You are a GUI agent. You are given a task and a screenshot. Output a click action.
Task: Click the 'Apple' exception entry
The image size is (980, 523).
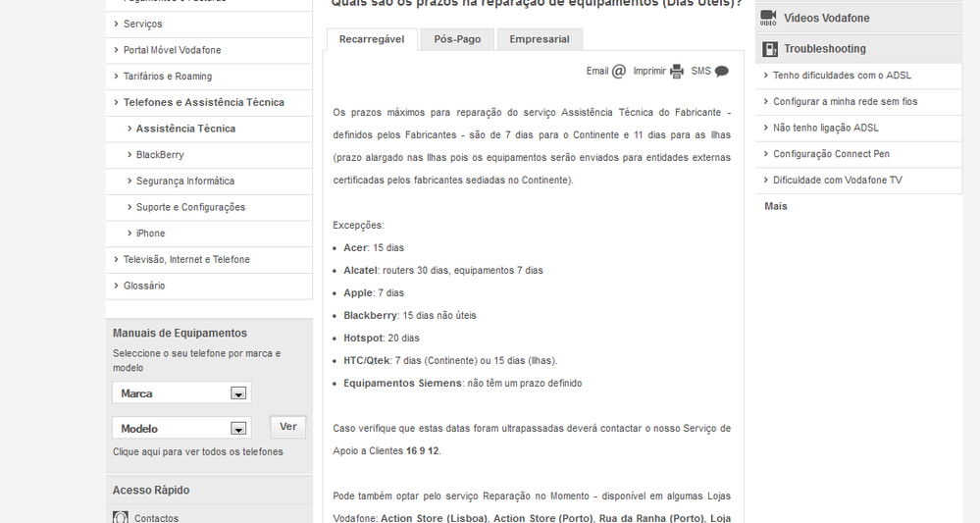pyautogui.click(x=374, y=293)
